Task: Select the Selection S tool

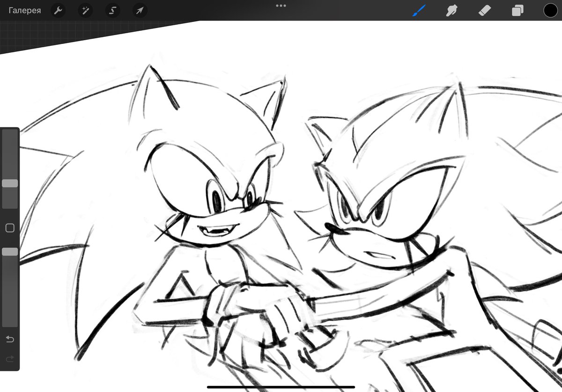Action: click(112, 10)
